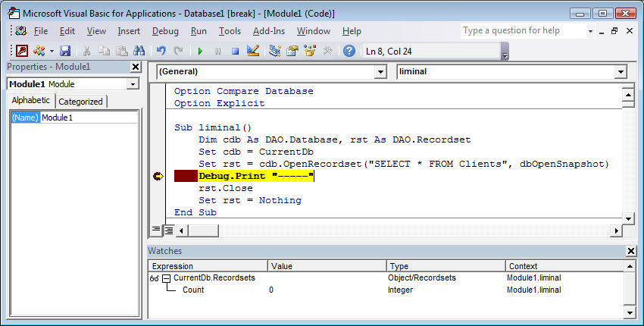Toggle Design Mode icon
The image size is (644, 326).
click(x=253, y=51)
